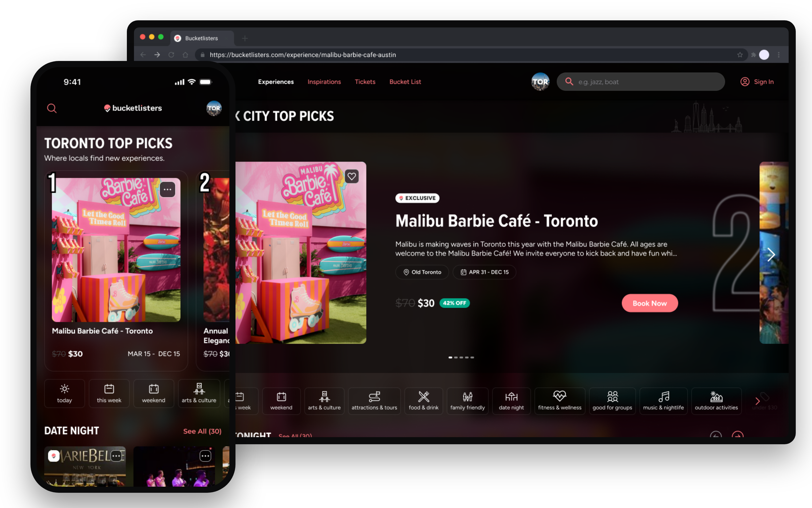Click Sign In link
This screenshot has width=812, height=508.
pos(757,82)
